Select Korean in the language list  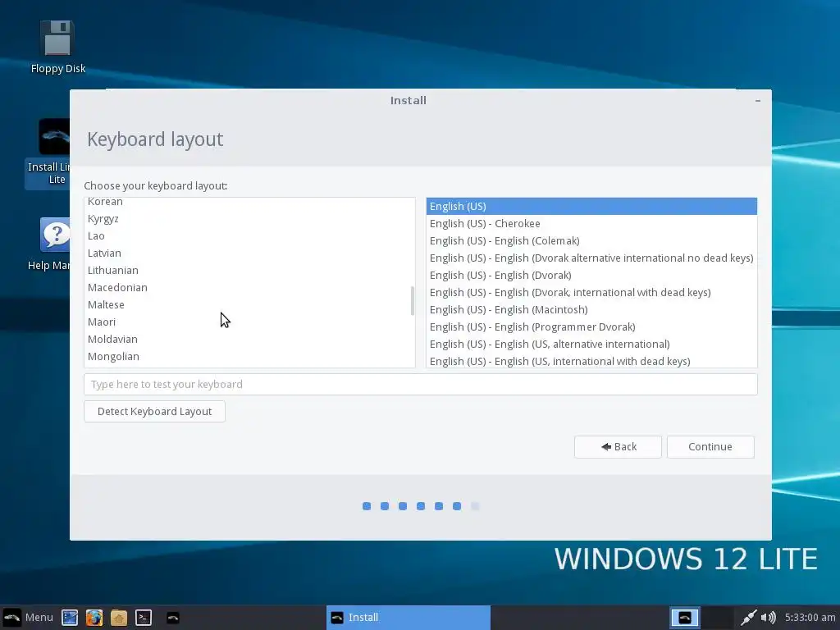[x=249, y=202]
